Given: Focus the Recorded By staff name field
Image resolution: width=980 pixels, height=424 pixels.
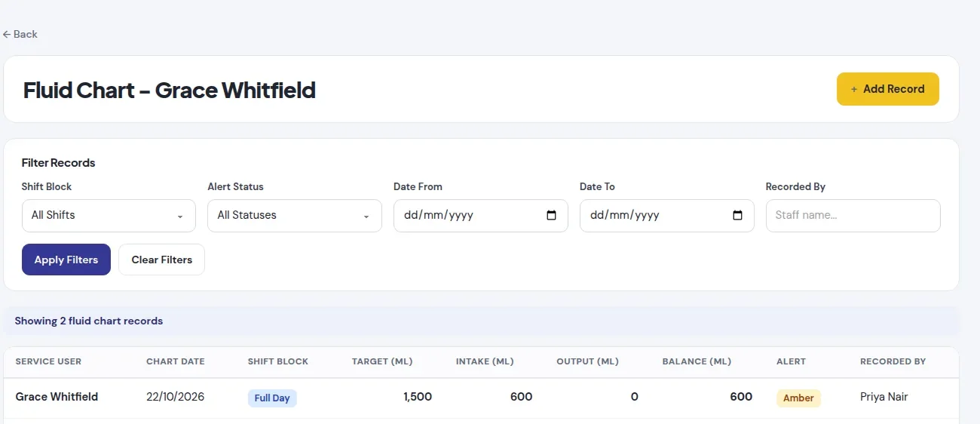Looking at the screenshot, I should [x=853, y=215].
